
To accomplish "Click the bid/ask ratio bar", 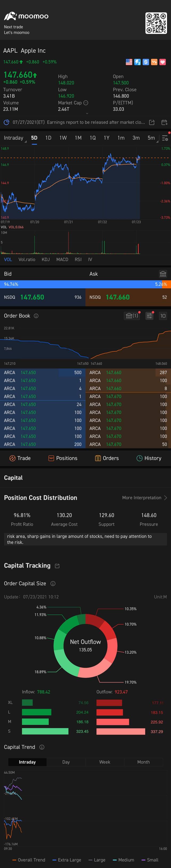I will [x=85, y=284].
